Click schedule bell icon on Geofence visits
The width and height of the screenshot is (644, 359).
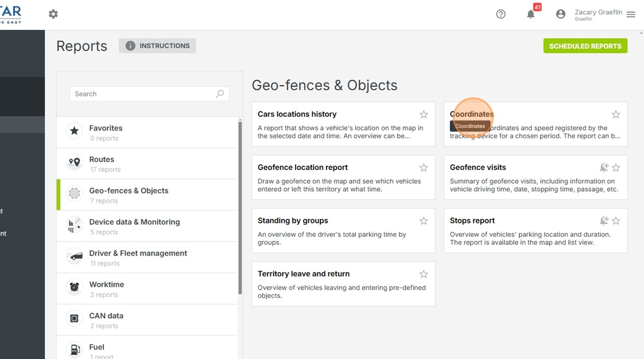point(604,168)
